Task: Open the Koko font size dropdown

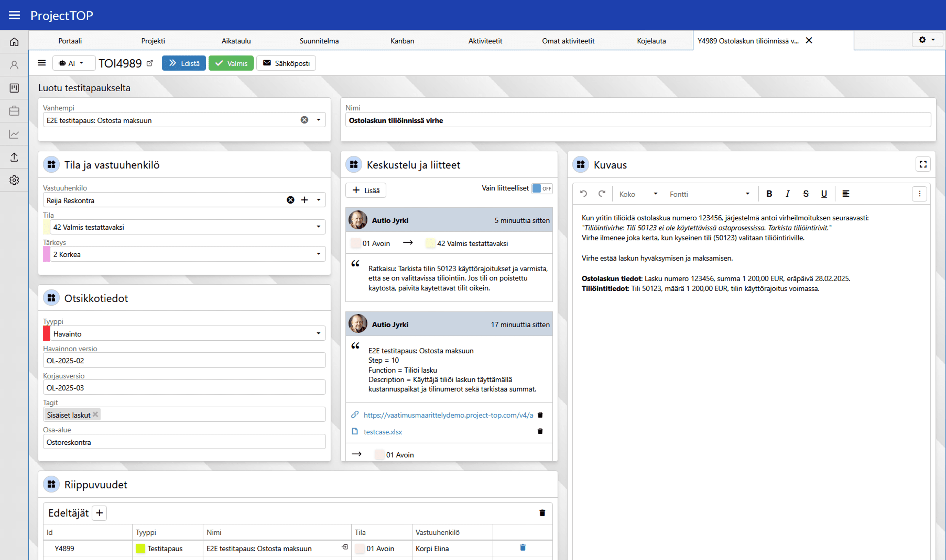Action: pos(638,194)
